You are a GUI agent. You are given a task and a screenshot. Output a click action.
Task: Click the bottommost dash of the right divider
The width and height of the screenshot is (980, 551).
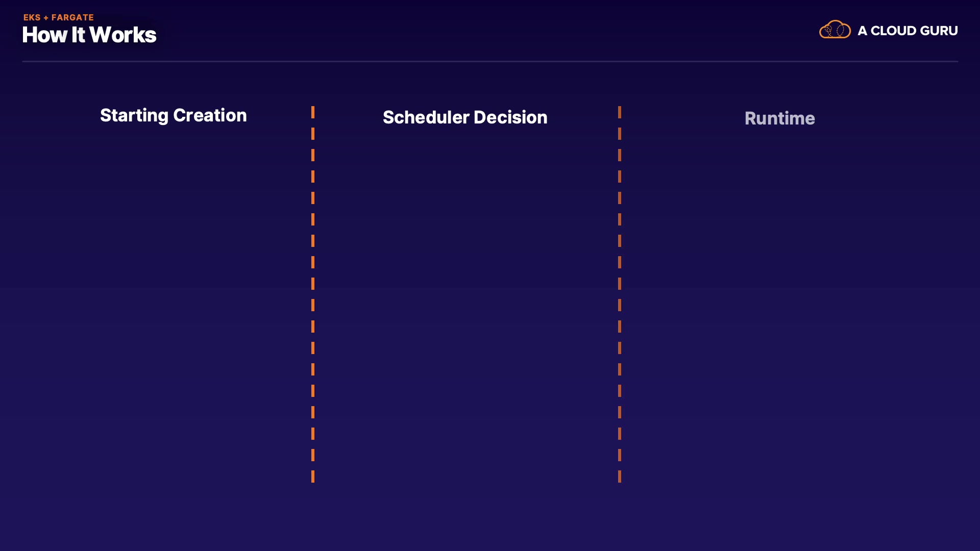click(620, 477)
